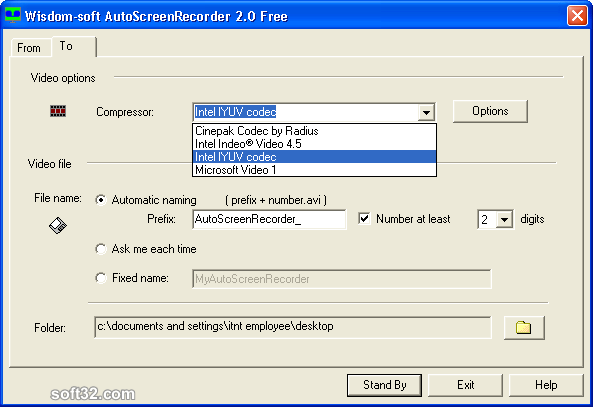Open the folder browse button
Screen dimensions: 593x407
point(524,328)
